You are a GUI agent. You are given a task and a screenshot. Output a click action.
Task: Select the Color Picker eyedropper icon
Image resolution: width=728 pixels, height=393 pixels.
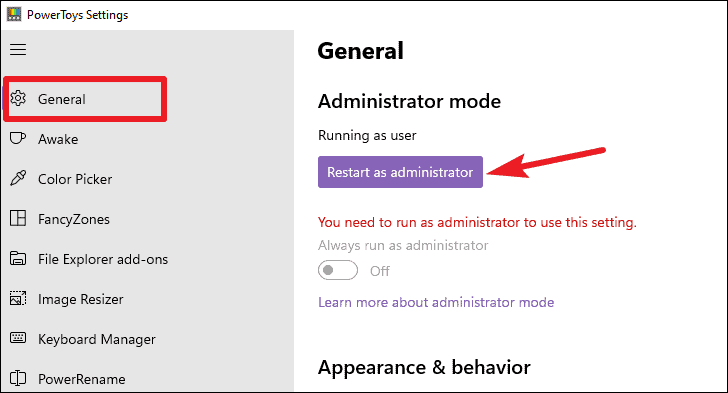[18, 178]
